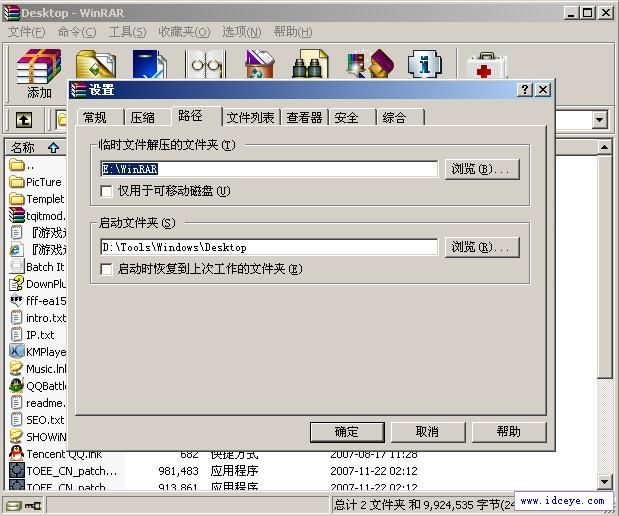The height and width of the screenshot is (516, 619).
Task: Click the parent folder '..' icon
Action: (17, 165)
